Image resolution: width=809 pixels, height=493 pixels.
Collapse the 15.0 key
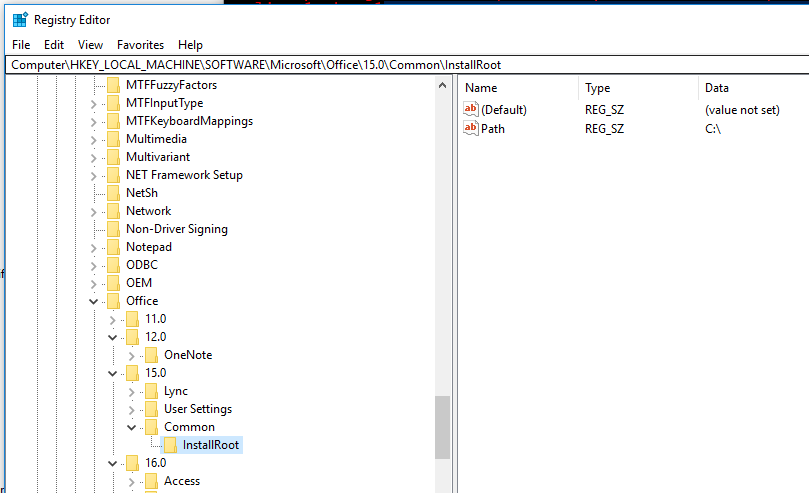[112, 373]
